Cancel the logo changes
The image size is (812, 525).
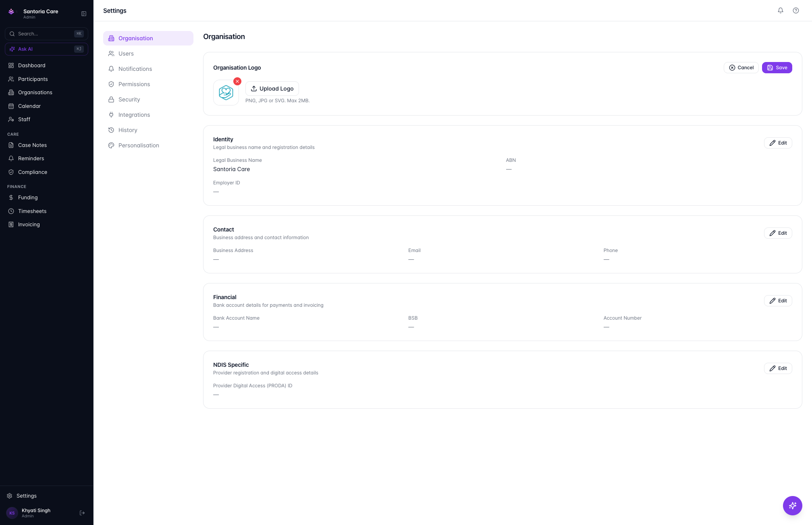pos(741,68)
